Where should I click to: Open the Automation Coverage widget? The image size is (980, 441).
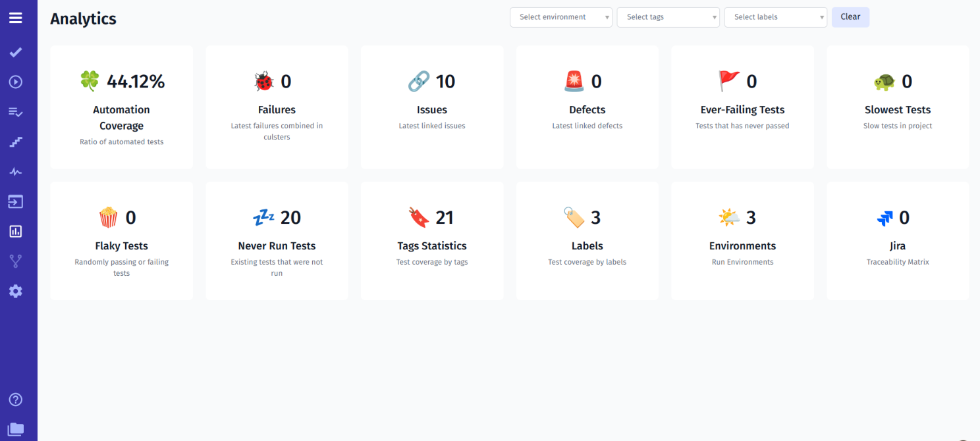[121, 107]
